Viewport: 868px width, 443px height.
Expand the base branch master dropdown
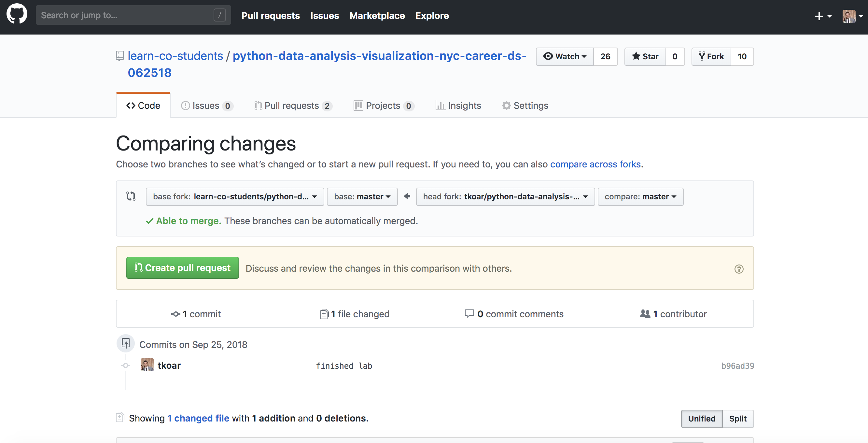(361, 197)
